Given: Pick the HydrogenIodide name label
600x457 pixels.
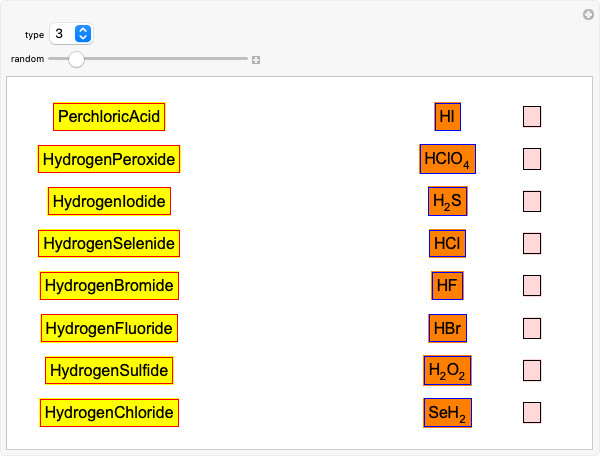Looking at the screenshot, I should coord(109,201).
